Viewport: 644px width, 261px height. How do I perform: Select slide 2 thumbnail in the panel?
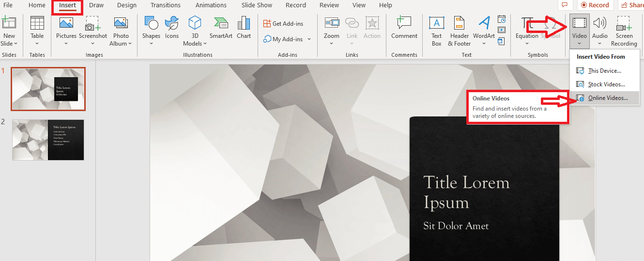48,140
